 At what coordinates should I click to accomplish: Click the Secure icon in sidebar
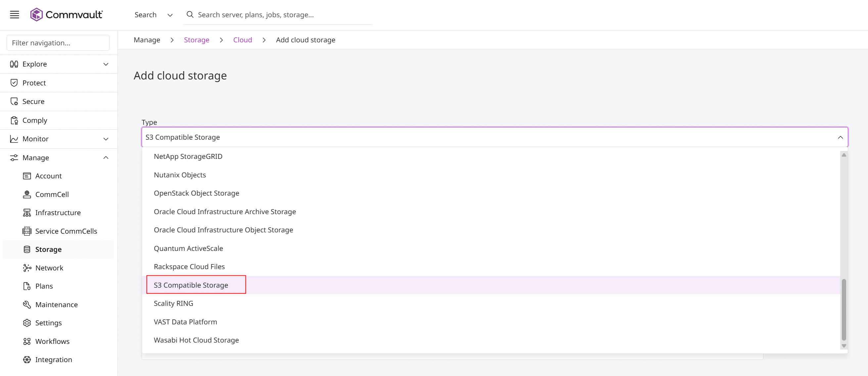(14, 101)
